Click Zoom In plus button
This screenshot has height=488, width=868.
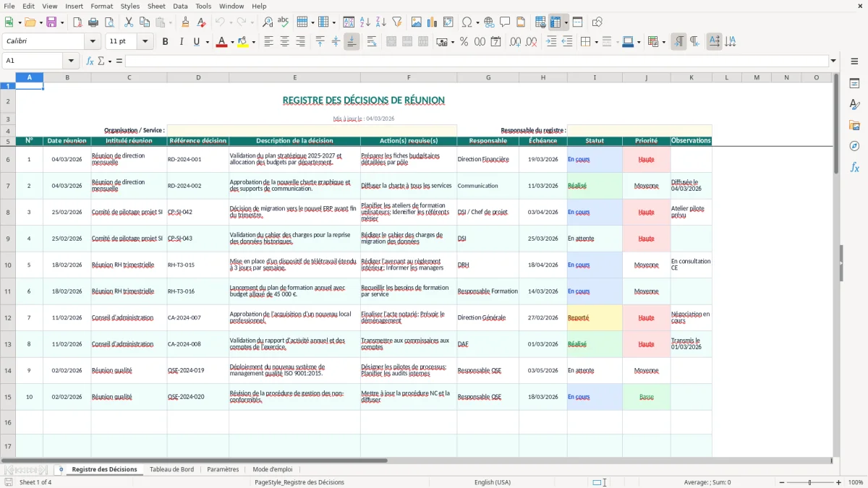[839, 482]
